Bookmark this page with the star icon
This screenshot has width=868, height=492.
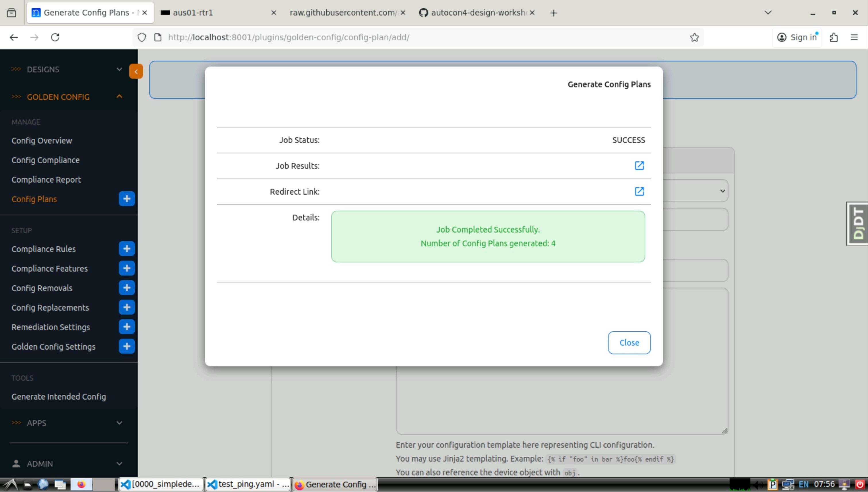tap(694, 37)
